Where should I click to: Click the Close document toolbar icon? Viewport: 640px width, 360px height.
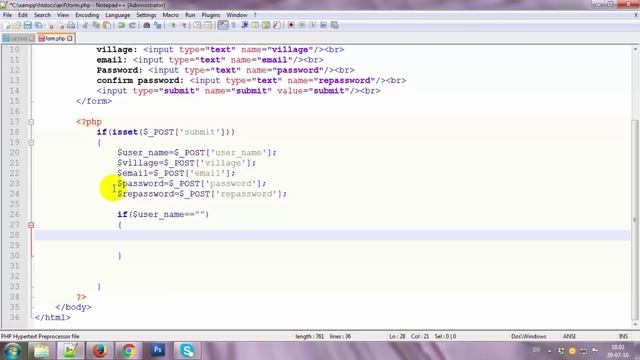click(51, 25)
